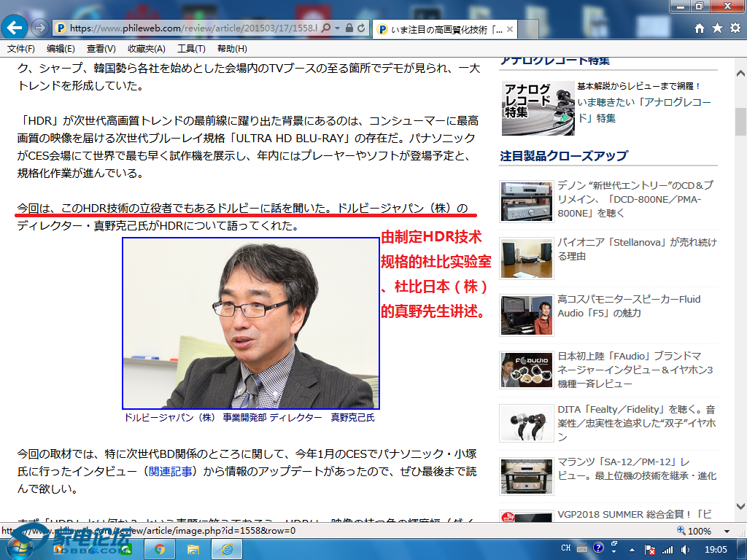Click the browser Back arrow button

coord(15,28)
